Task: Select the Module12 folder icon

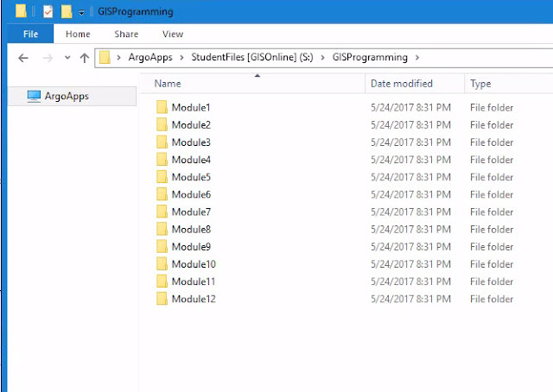Action: (162, 299)
